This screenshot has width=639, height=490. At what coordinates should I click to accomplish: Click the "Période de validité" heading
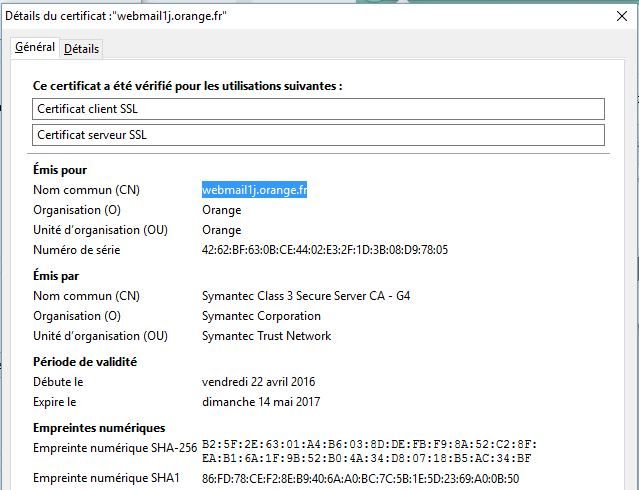[x=85, y=362]
